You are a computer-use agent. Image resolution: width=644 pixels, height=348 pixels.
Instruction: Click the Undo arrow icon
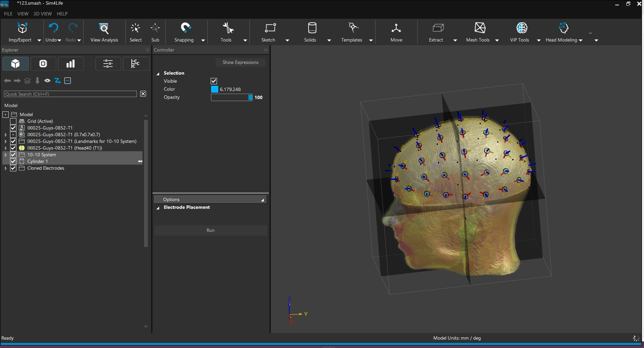[53, 28]
